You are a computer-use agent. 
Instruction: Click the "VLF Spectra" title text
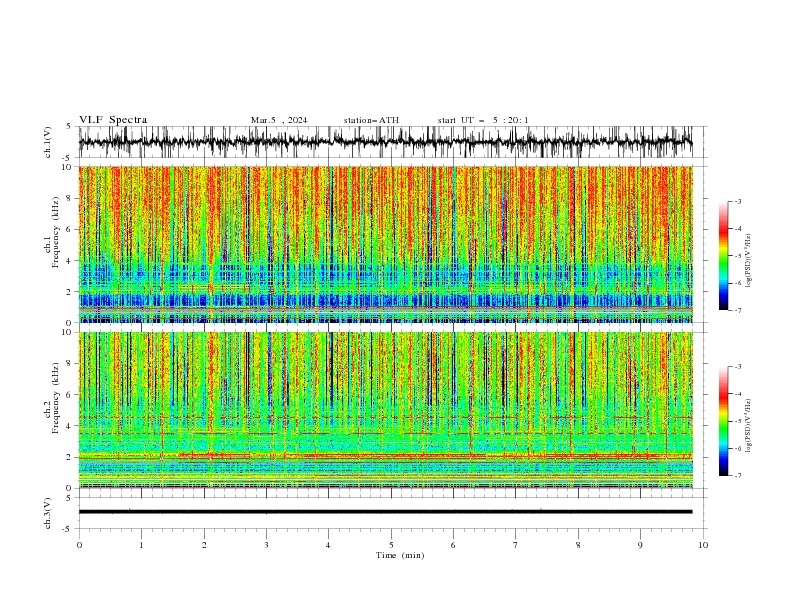coord(113,120)
